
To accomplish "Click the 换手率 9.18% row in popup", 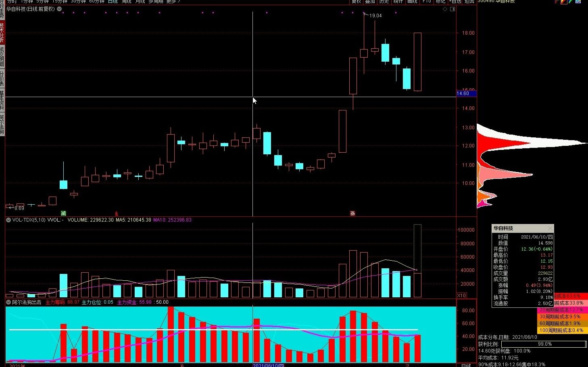I will tap(523, 297).
